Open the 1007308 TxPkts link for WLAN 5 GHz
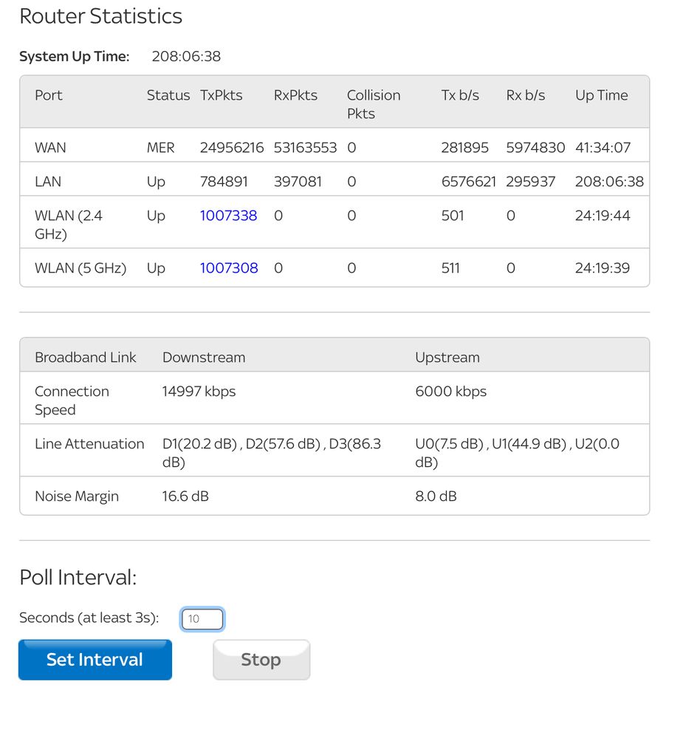The width and height of the screenshot is (700, 738). (228, 268)
